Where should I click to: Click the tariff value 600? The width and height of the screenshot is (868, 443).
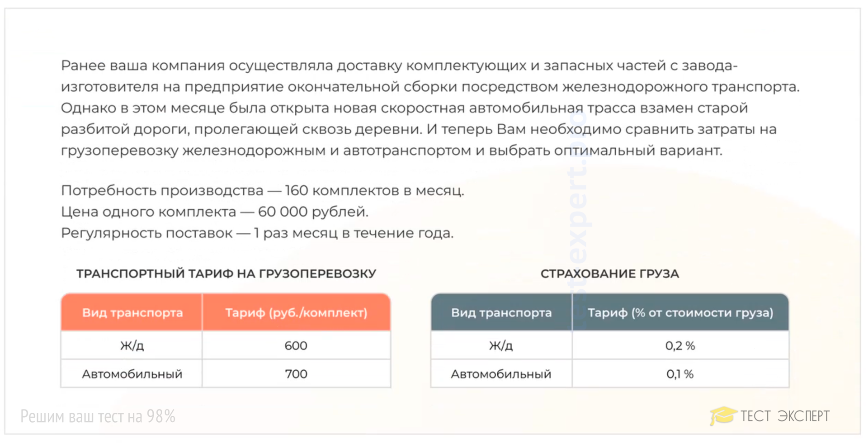pos(296,346)
